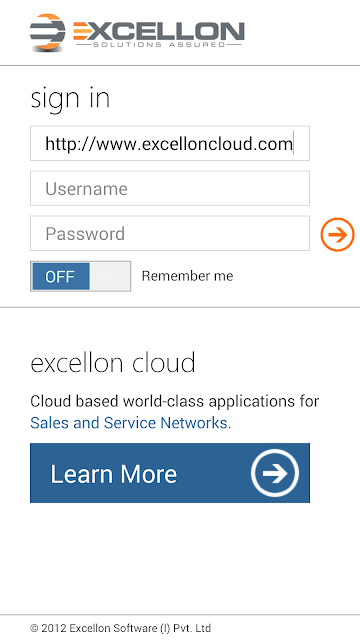Tap the white circled arrow on Learn More
The width and height of the screenshot is (360, 640).
pos(275,473)
